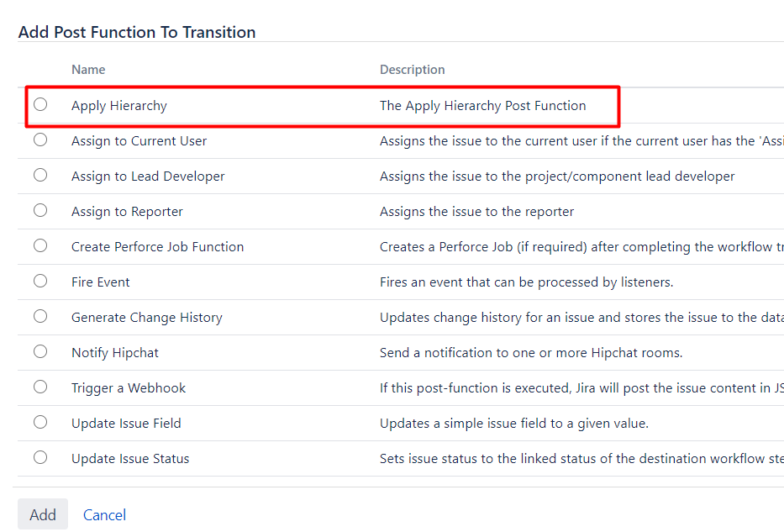Click the Description column header
The width and height of the screenshot is (784, 532).
pos(412,70)
